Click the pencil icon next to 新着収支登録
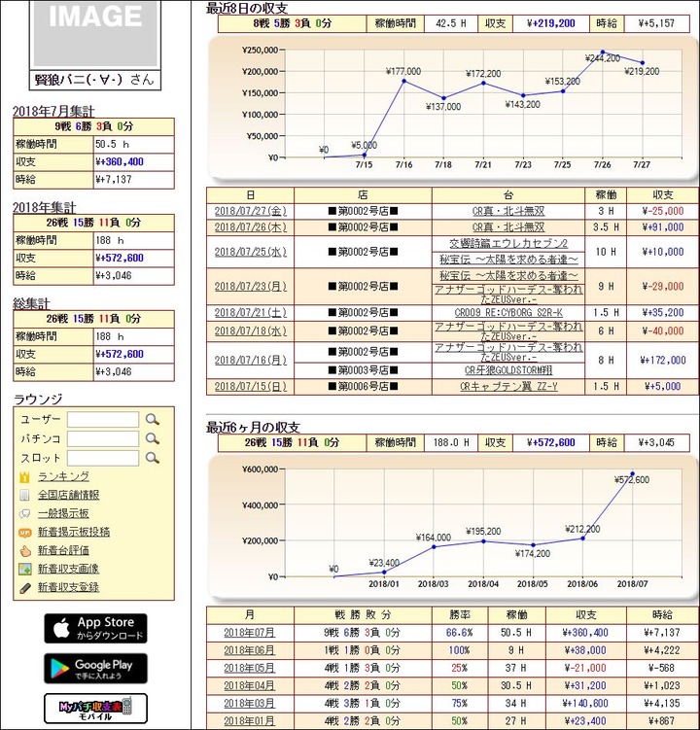Viewport: 700px width, 730px height. (24, 587)
